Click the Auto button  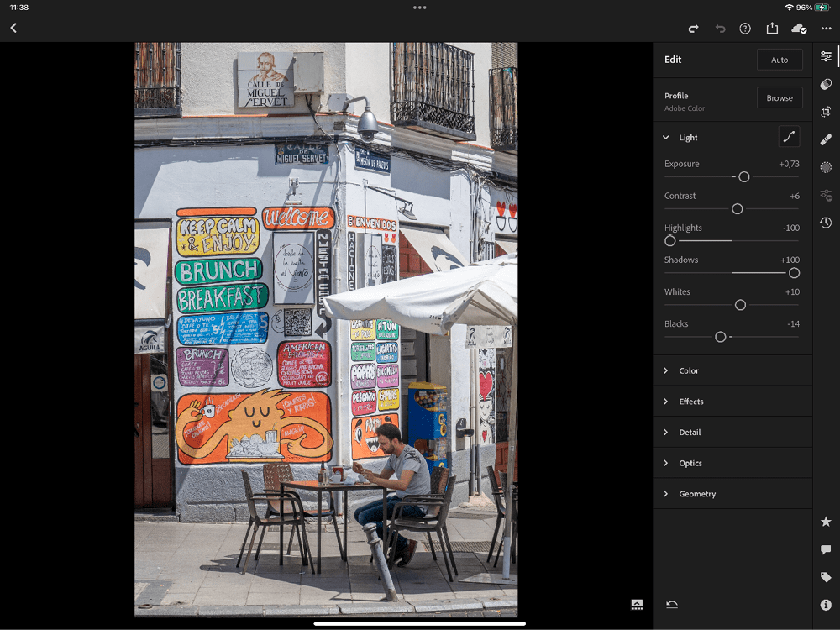[780, 60]
